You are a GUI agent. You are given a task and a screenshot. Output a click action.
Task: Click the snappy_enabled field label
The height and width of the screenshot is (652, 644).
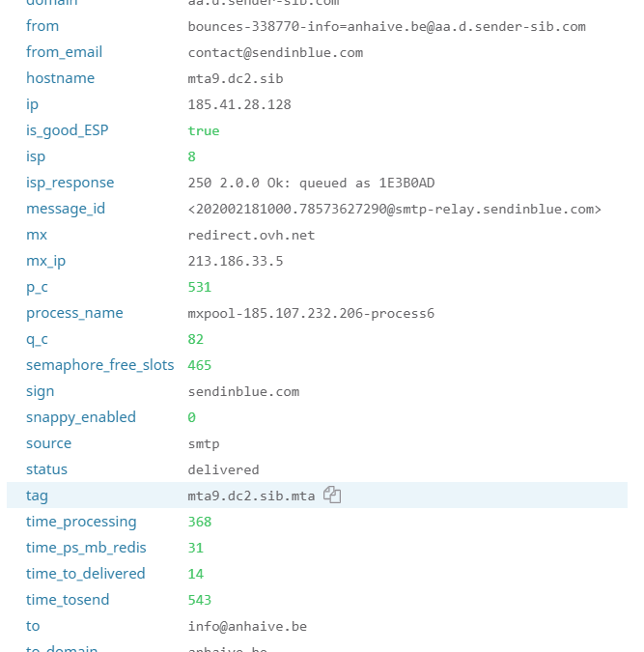(x=81, y=417)
